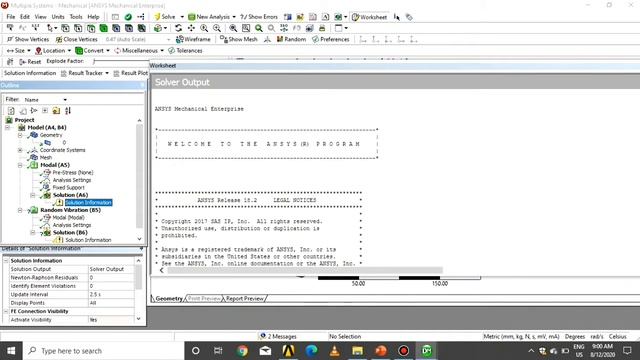640x360 pixels.
Task: Click the Solve lightning icon
Action: point(157,17)
